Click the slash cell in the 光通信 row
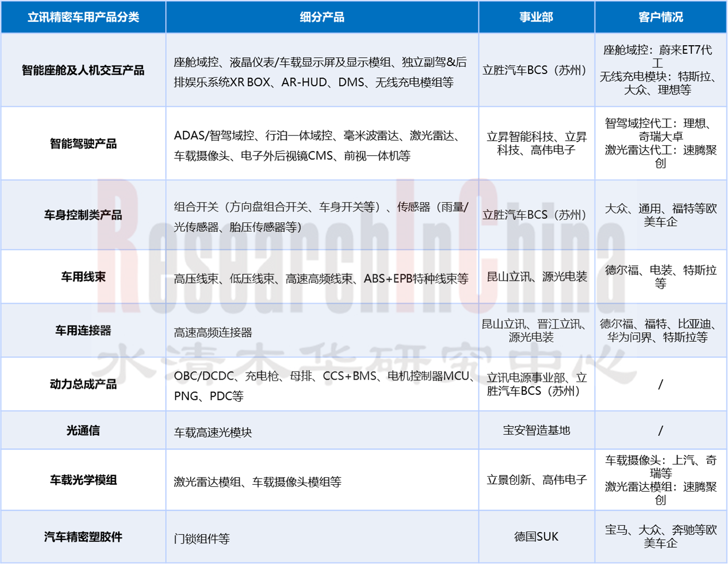This screenshot has width=728, height=564. (x=661, y=431)
